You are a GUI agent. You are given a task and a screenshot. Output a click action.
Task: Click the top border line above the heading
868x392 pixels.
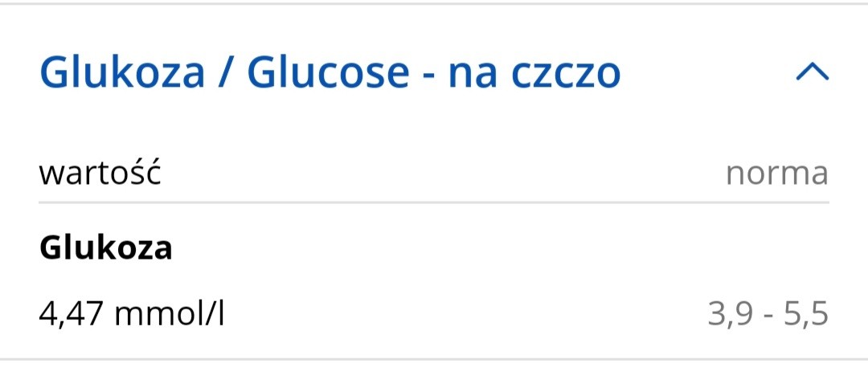tap(434, 4)
